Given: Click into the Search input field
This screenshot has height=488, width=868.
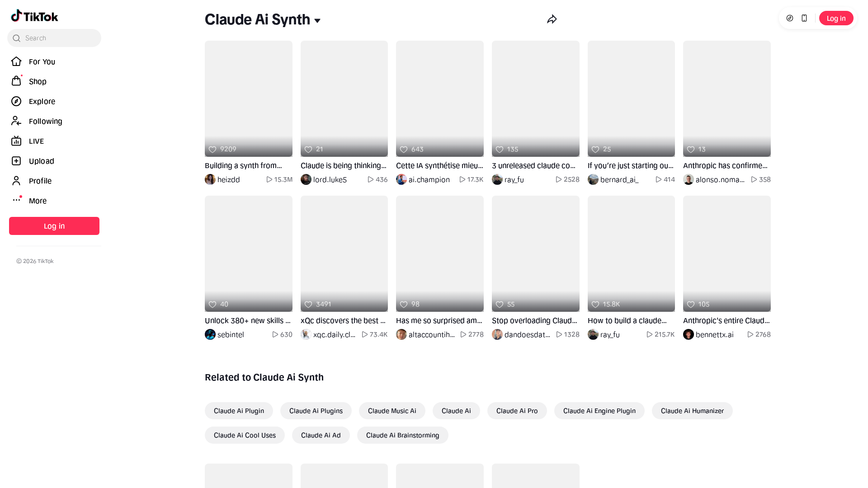Looking at the screenshot, I should pos(59,38).
